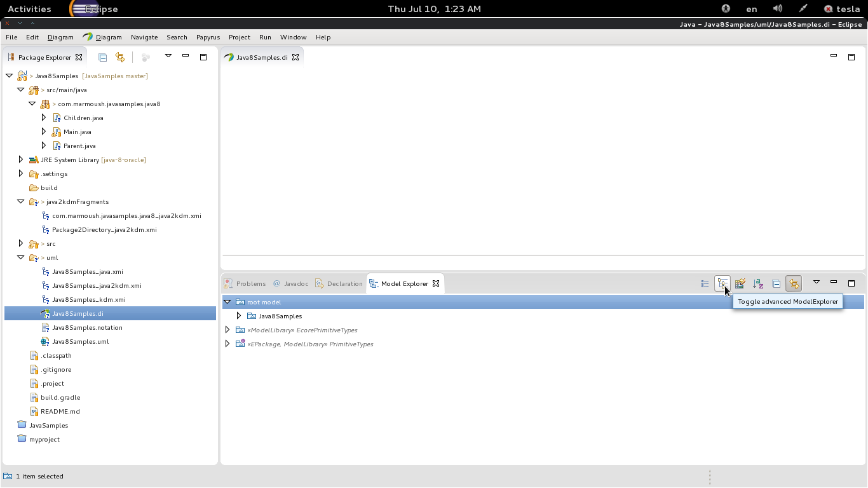Viewport: 868px width, 488px height.
Task: Collapse the Java8Samples project node
Action: 9,76
